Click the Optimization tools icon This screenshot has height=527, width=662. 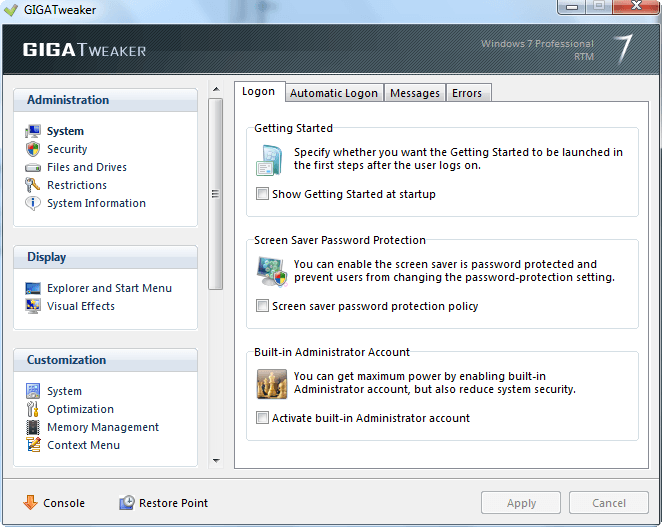(x=32, y=409)
